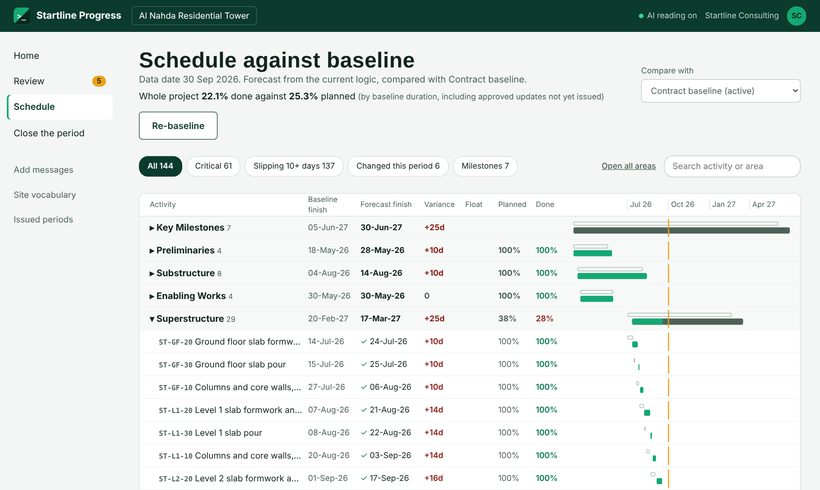Click Substructure Gantt bar
The width and height of the screenshot is (820, 490).
[612, 276]
